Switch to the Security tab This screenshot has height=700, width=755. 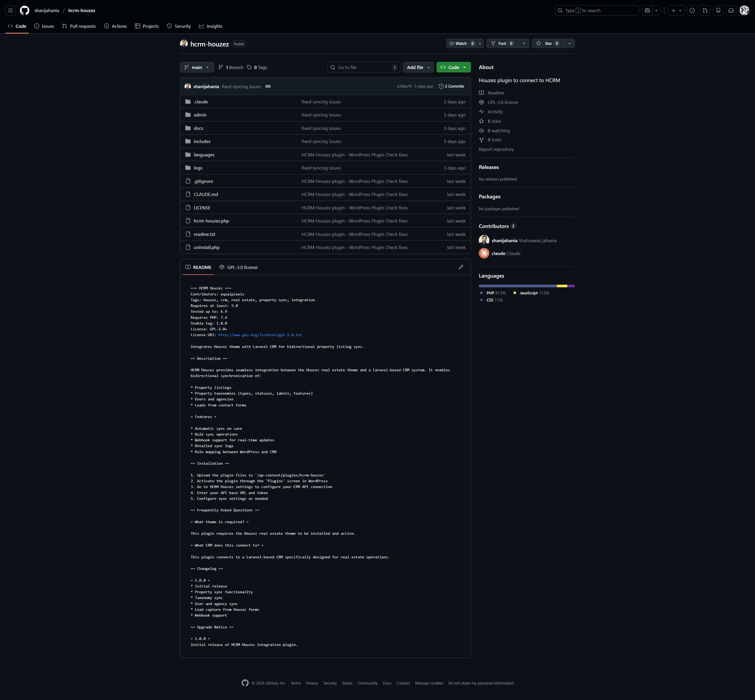click(179, 26)
